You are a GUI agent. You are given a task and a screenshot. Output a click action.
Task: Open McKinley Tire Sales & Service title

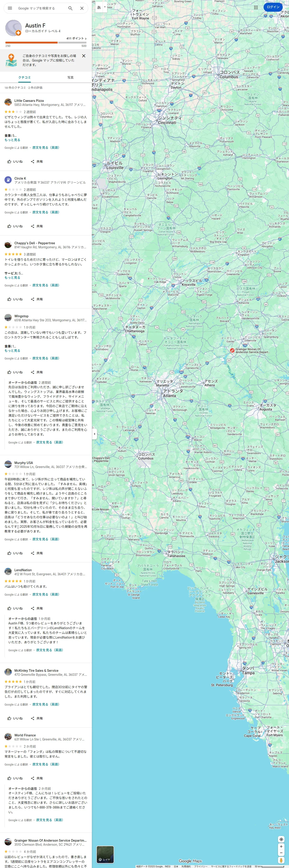(36, 671)
